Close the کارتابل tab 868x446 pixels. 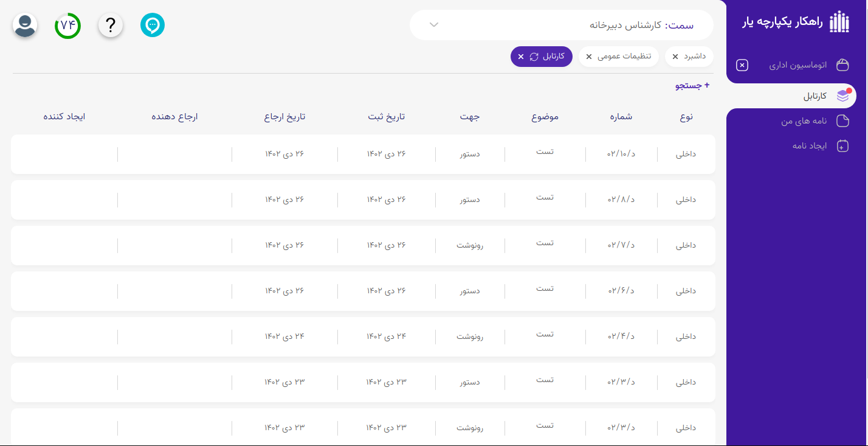tap(521, 56)
